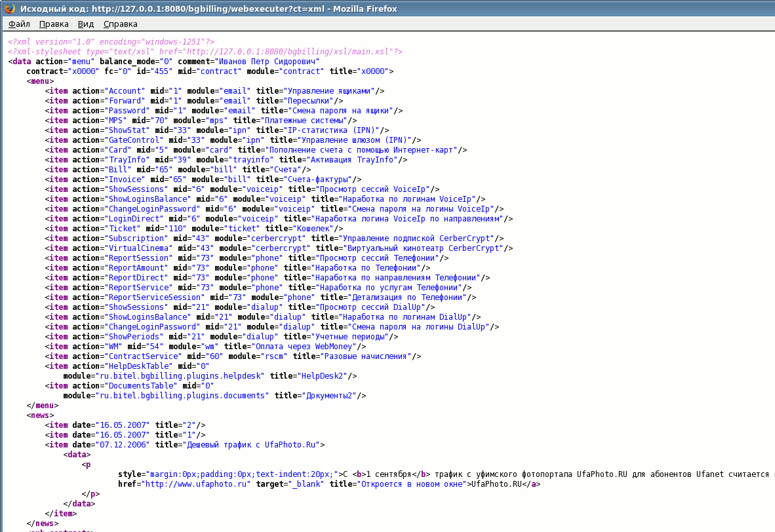Click the Firefox icon in the title bar
The image size is (775, 532).
tap(9, 9)
